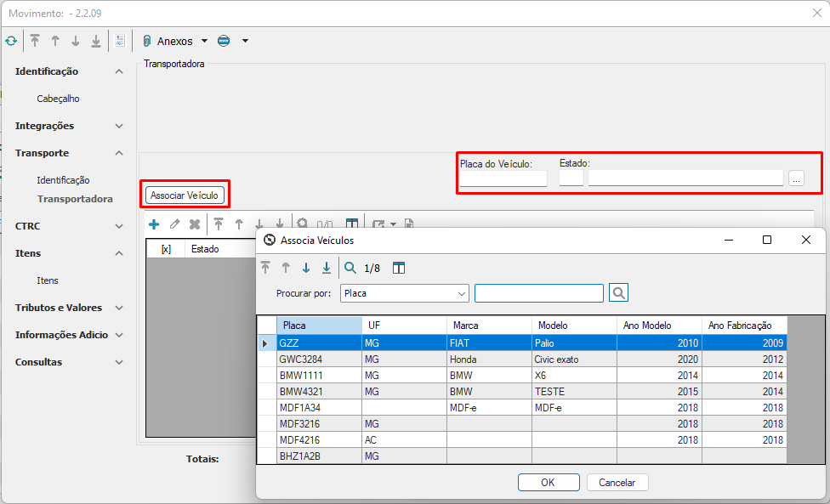
Task: Expand the Consultas section
Action: pyautogui.click(x=119, y=362)
